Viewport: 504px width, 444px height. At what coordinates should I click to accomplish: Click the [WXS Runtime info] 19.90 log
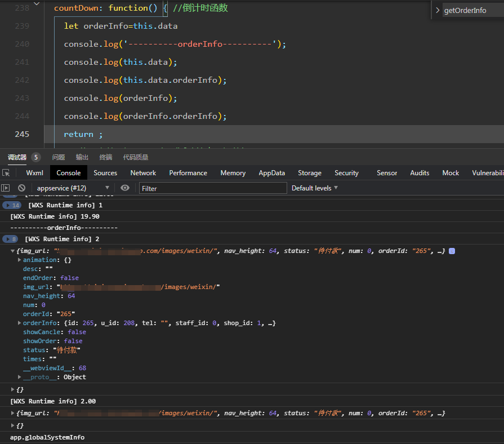pos(55,216)
